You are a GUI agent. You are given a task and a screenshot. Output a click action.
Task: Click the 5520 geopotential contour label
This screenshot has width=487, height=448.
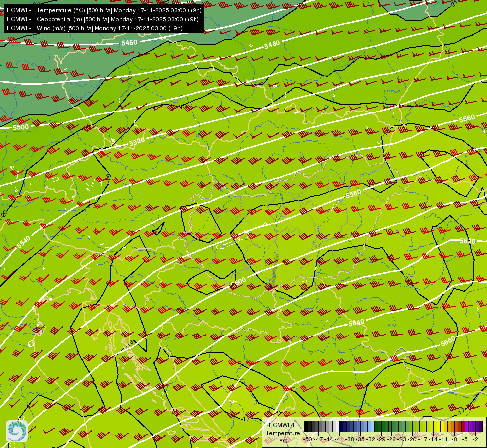click(137, 142)
